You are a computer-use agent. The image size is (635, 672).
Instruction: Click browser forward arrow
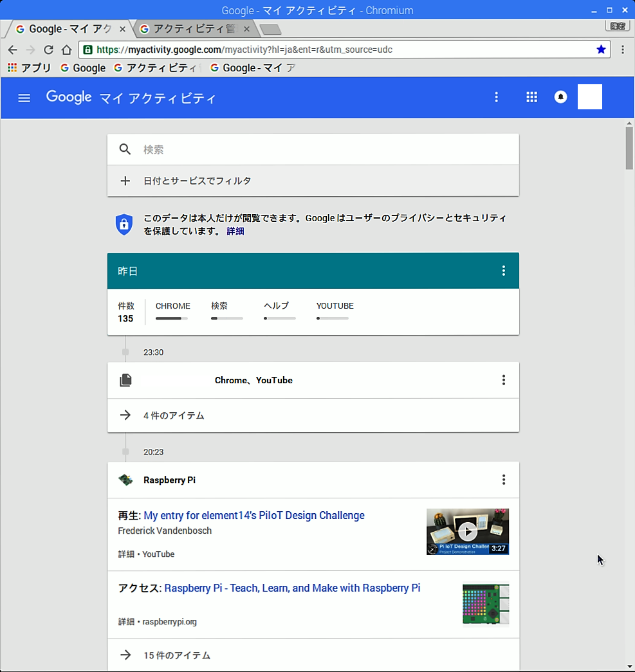30,50
